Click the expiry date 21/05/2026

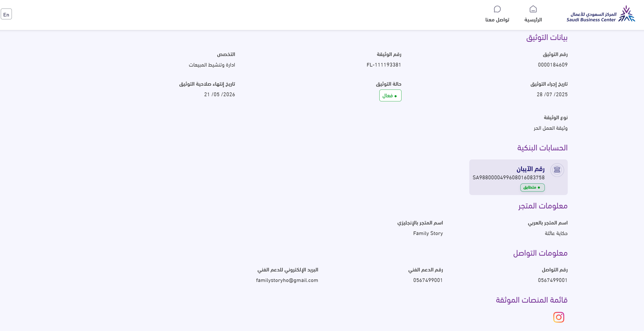(219, 95)
